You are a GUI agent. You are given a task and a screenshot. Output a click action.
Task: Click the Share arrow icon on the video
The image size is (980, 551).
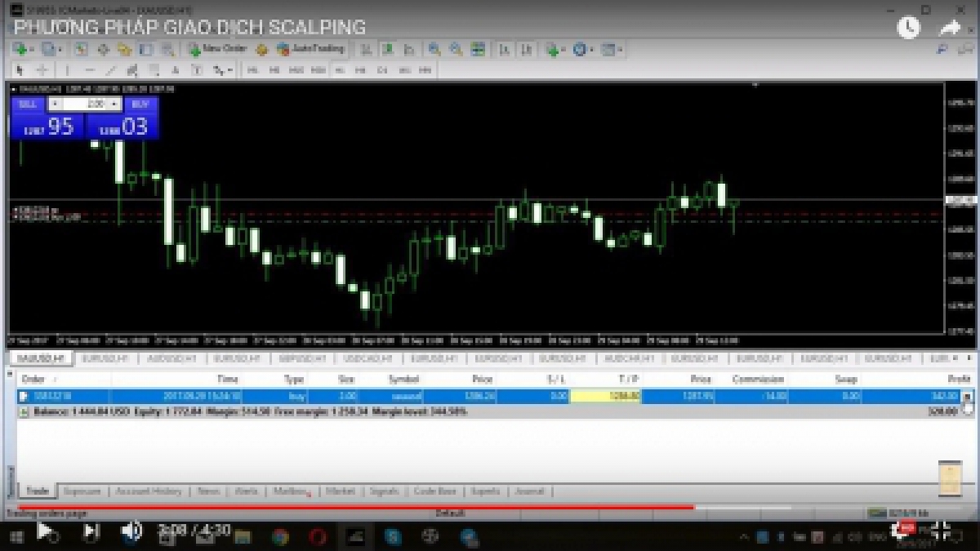pyautogui.click(x=951, y=27)
